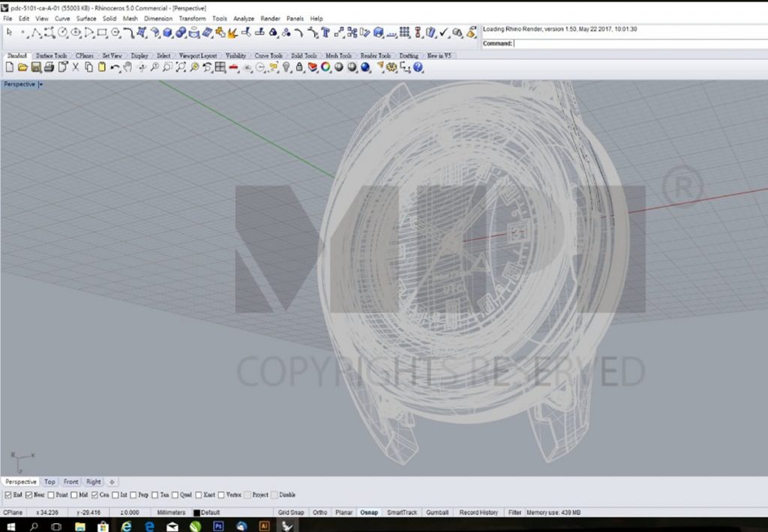The width and height of the screenshot is (768, 532).
Task: Switch to the Solid Tools tab
Action: [x=304, y=55]
